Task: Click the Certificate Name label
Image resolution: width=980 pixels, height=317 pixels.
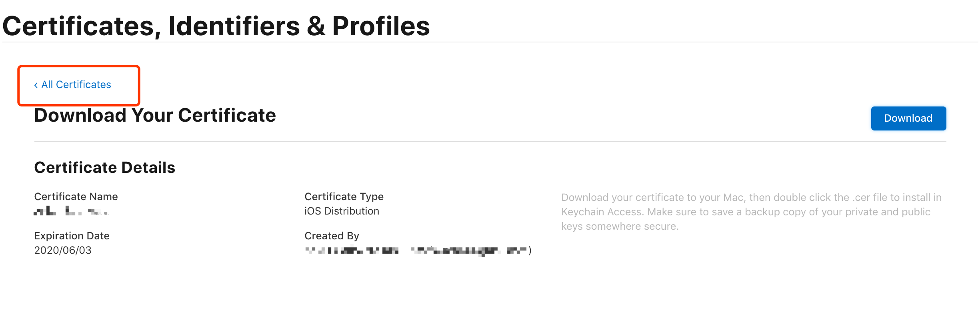Action: coord(76,197)
